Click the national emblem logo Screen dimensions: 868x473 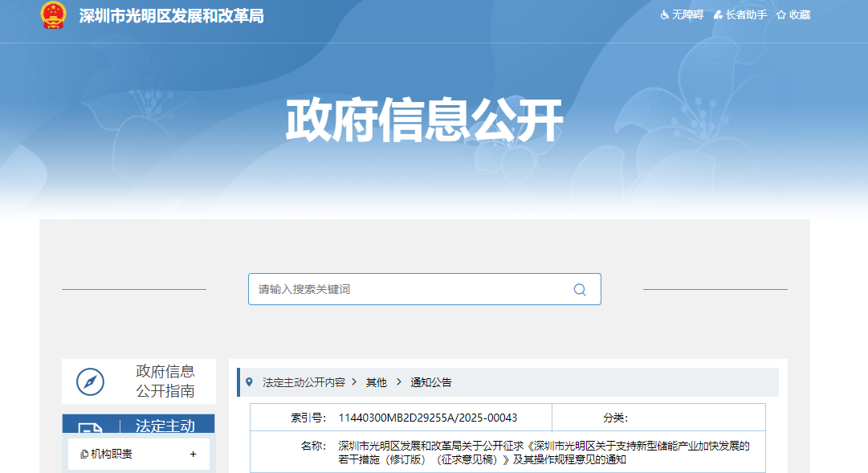click(x=54, y=15)
